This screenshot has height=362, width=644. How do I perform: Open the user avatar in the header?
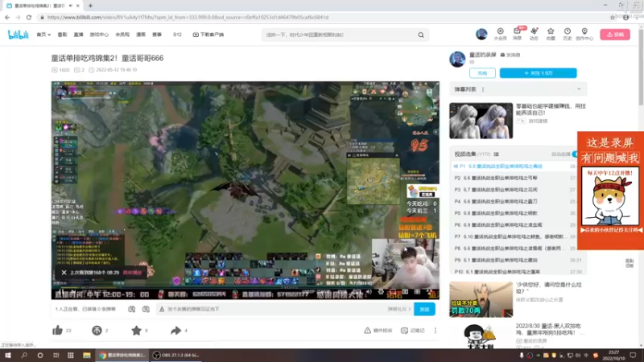[481, 34]
